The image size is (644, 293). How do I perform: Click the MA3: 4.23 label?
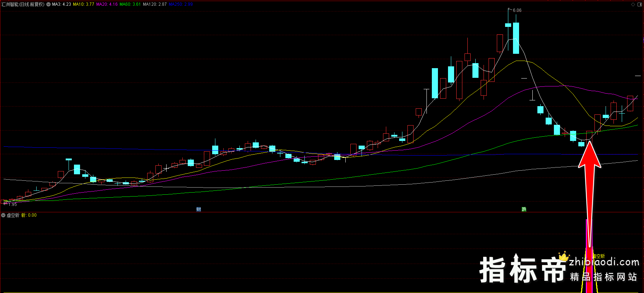[x=61, y=4]
